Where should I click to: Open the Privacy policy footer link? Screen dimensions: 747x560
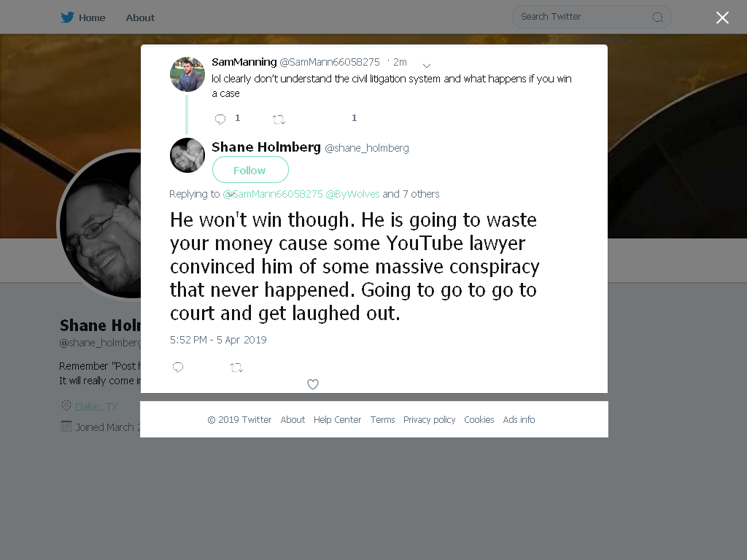tap(429, 419)
